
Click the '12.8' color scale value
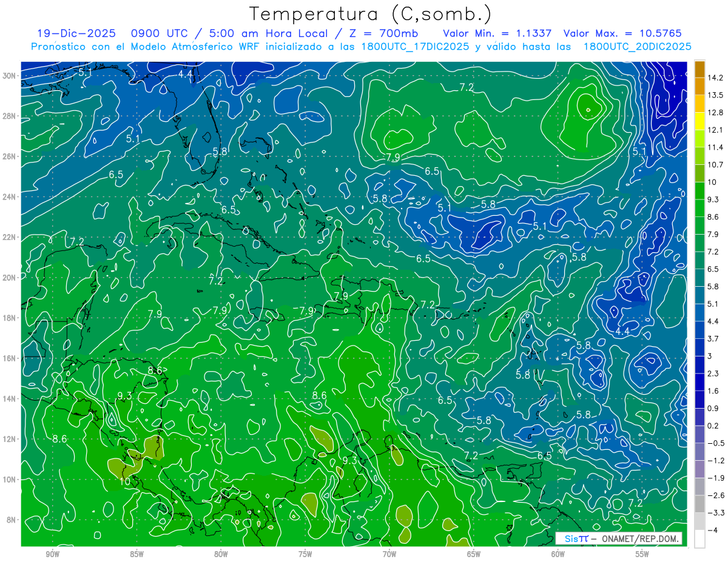(x=715, y=113)
